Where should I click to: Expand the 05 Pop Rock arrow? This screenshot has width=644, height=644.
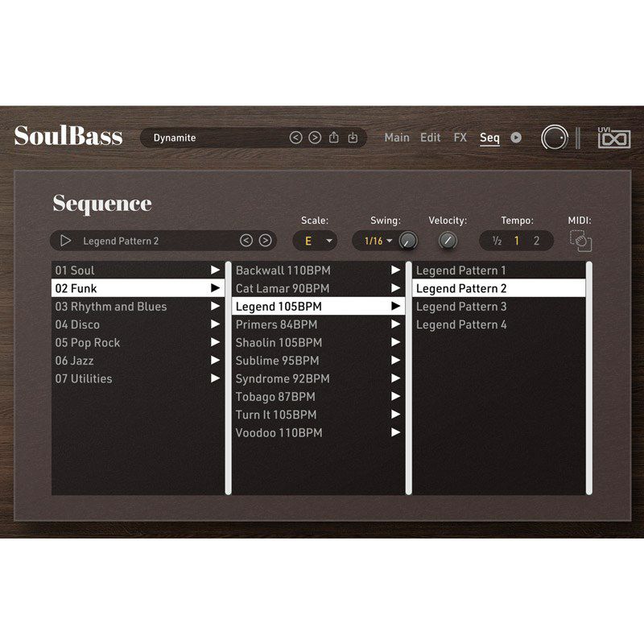click(x=215, y=342)
